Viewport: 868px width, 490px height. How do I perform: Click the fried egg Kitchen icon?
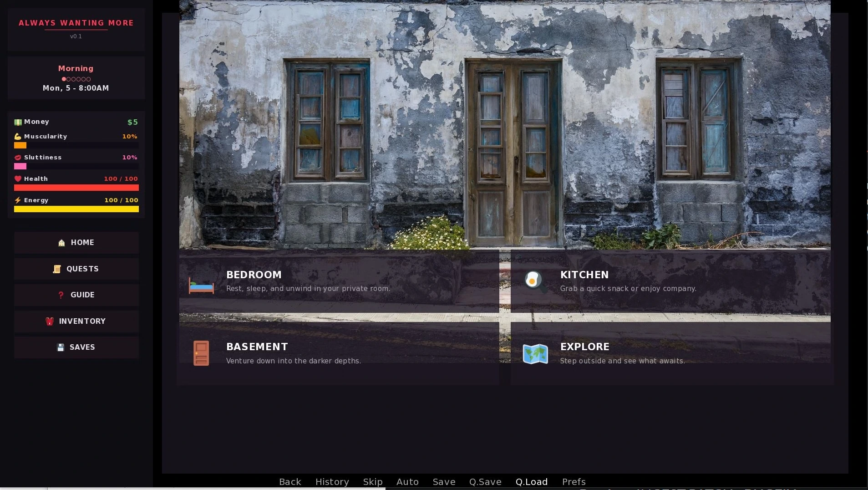(535, 282)
